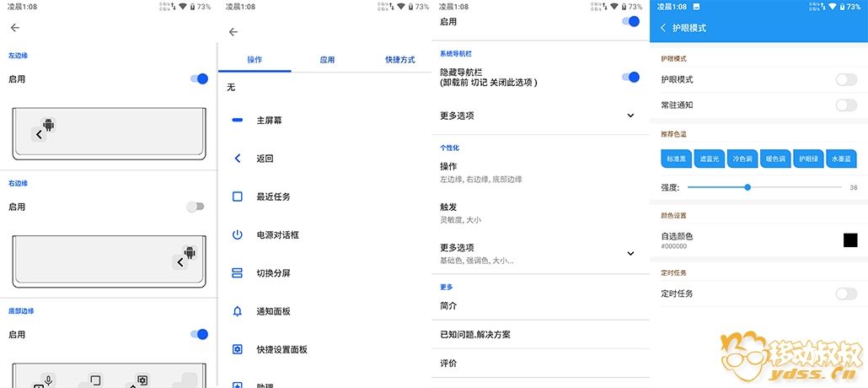Enable the 右边缘 启用 toggle

pos(196,207)
